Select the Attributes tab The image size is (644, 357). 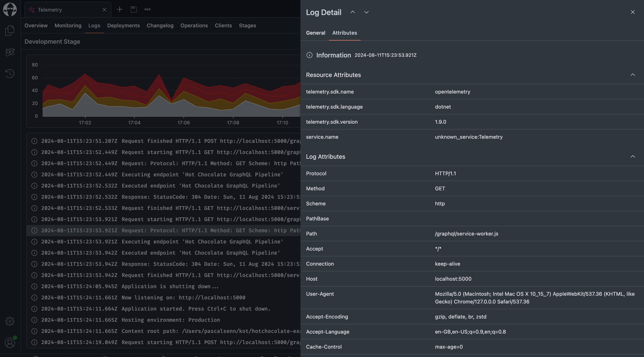tap(345, 33)
